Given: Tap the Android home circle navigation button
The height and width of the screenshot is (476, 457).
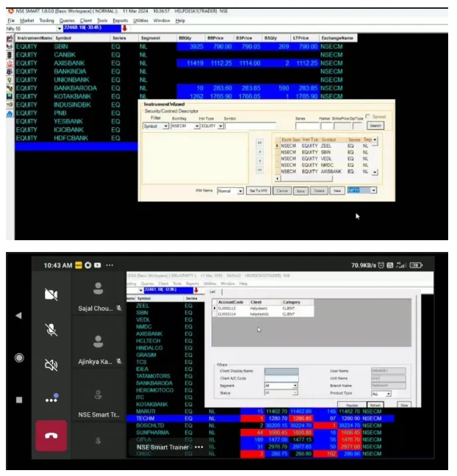Looking at the screenshot, I should 19,358.
